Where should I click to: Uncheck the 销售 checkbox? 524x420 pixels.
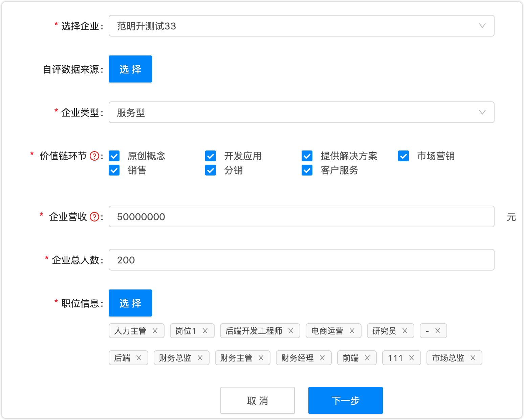(114, 170)
